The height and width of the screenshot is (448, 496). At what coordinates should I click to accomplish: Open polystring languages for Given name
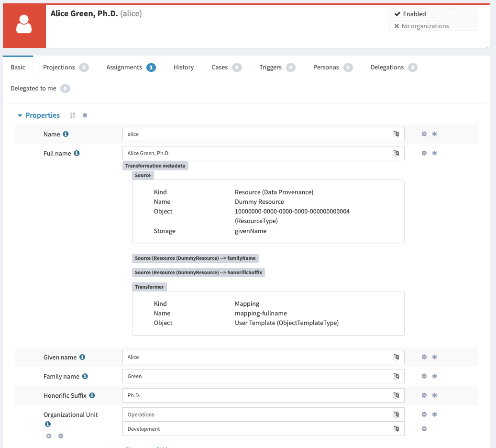[x=396, y=357]
